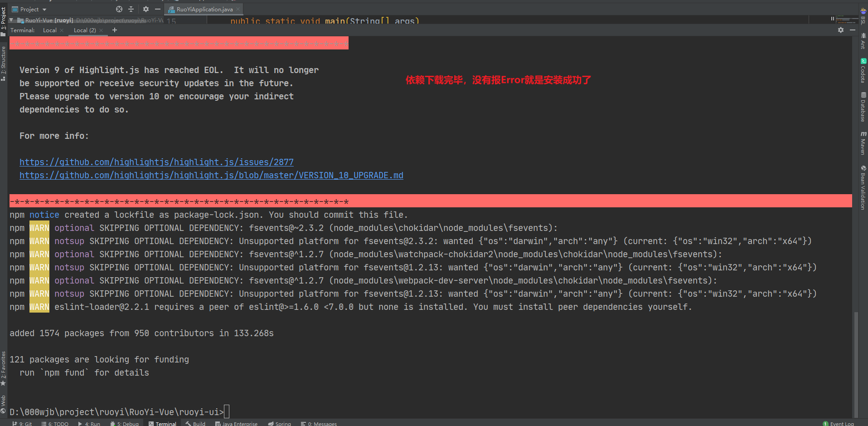
Task: Open the Spring tool window
Action: point(279,423)
